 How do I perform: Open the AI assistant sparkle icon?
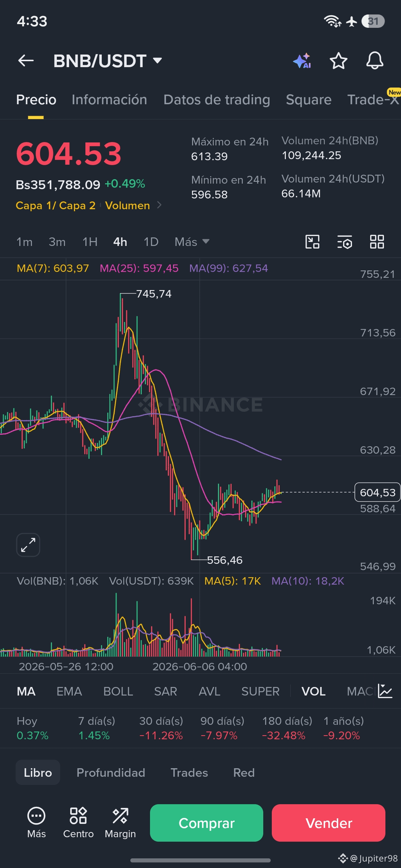click(x=302, y=60)
